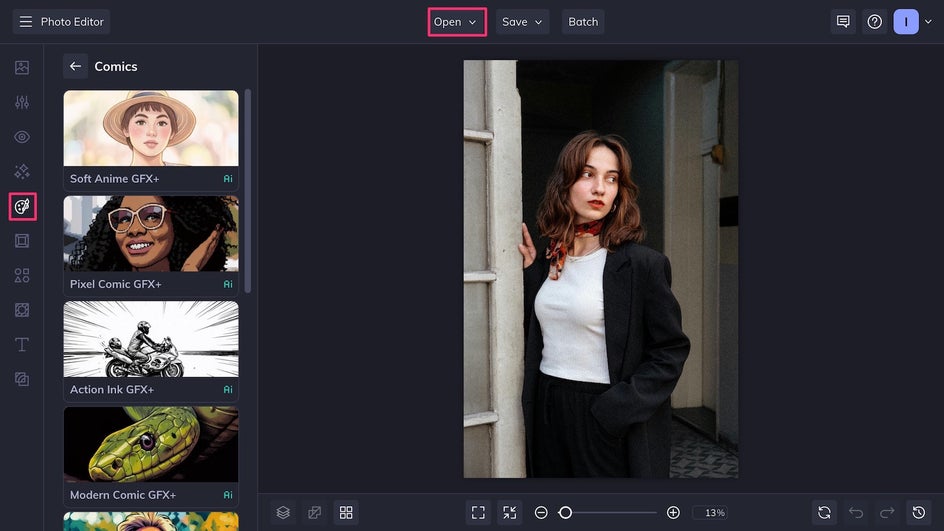Click the compare before/after icon
This screenshot has width=944, height=531.
(314, 512)
